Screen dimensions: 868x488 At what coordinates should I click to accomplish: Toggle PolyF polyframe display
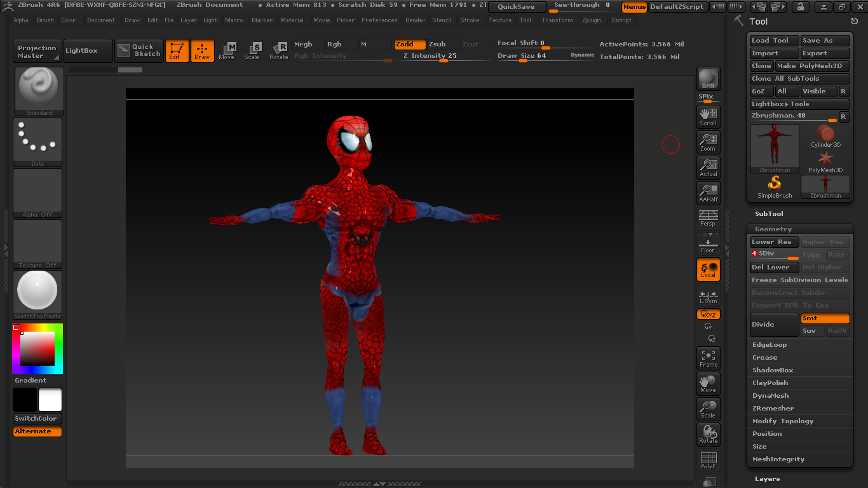pyautogui.click(x=708, y=461)
